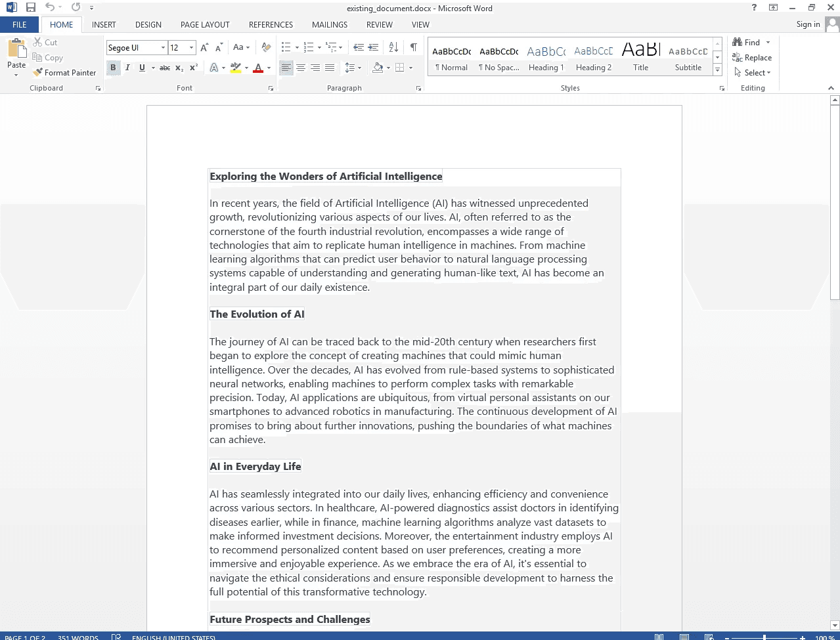Open the Paragraph dialog launcher
The image size is (840, 640).
click(x=419, y=88)
